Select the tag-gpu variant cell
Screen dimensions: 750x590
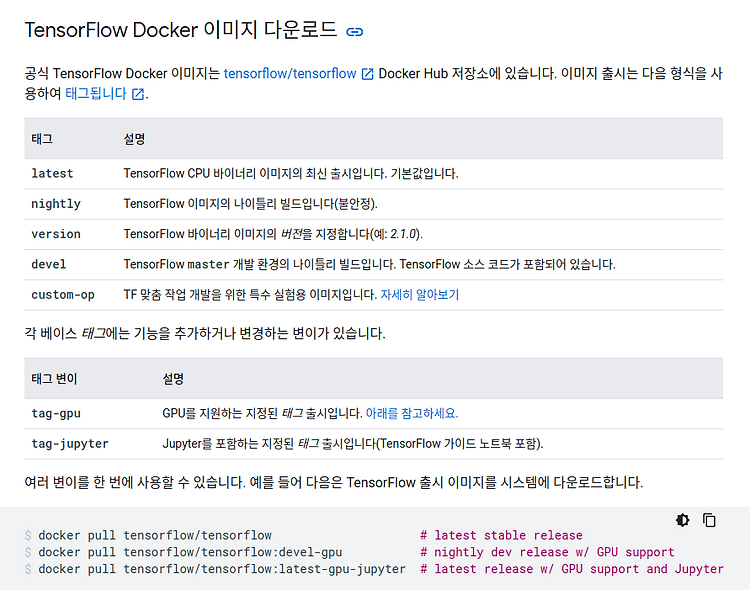[56, 413]
